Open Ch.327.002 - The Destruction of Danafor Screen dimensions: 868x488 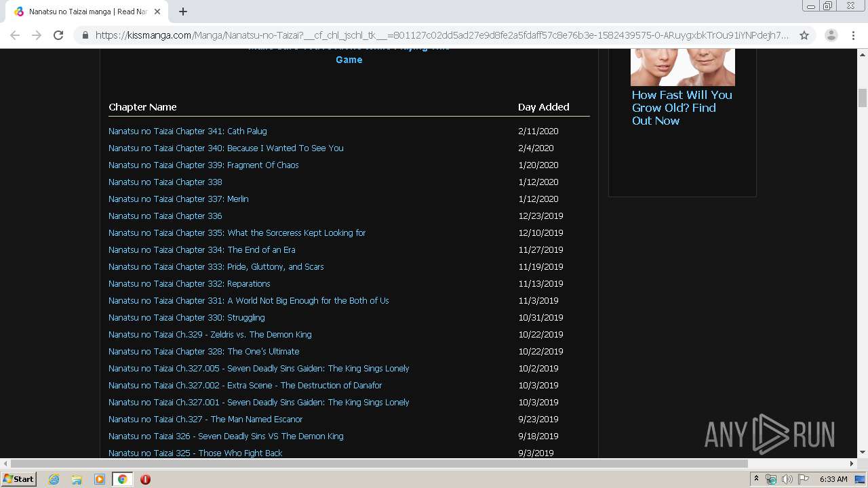coord(245,386)
